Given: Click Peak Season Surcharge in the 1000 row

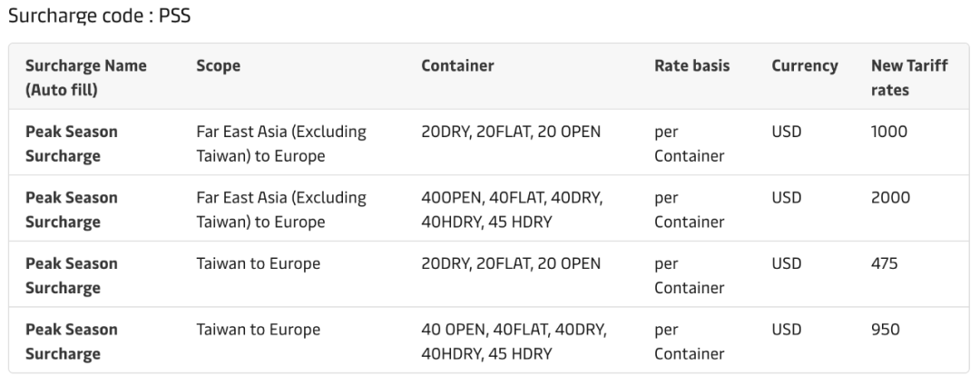Looking at the screenshot, I should pyautogui.click(x=71, y=144).
